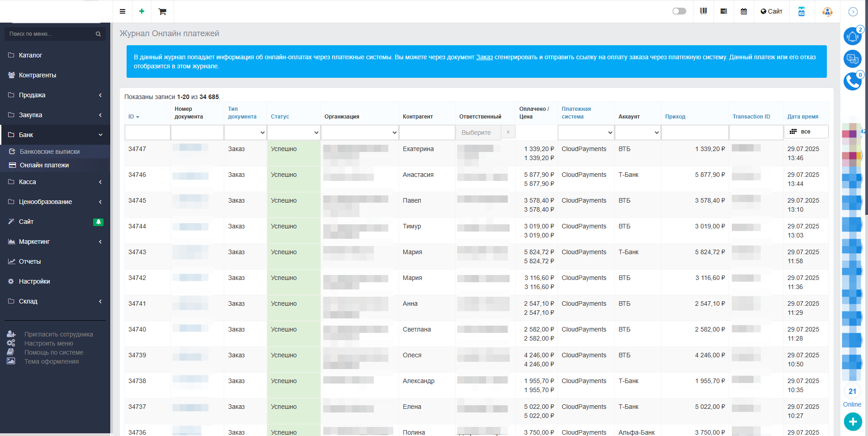Sort by Transaction ID column header
This screenshot has width=868, height=436.
751,117
